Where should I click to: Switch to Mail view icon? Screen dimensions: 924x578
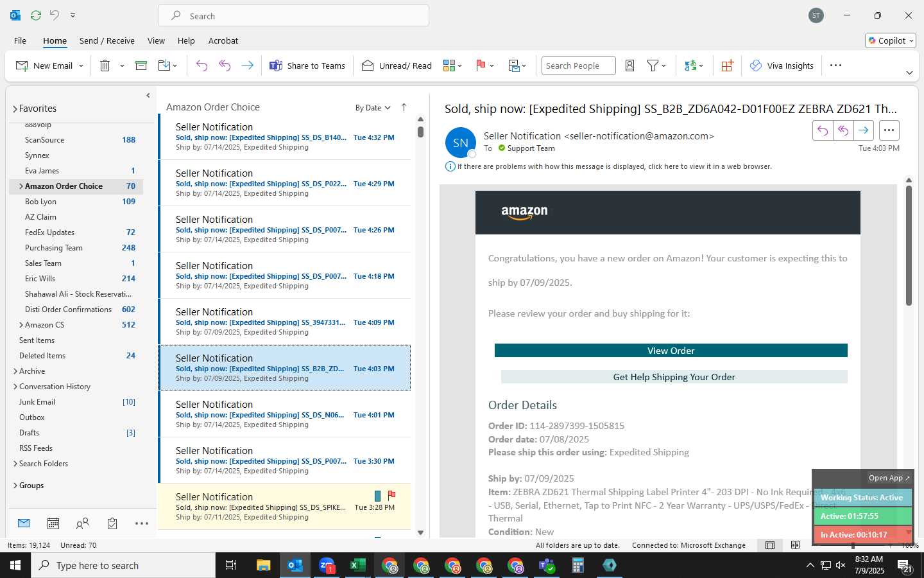coord(24,523)
